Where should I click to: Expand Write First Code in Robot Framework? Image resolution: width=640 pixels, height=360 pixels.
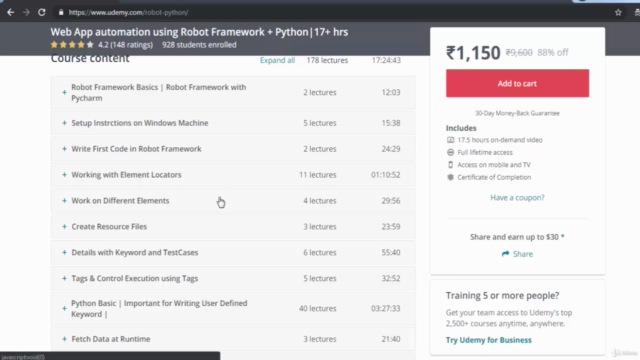point(233,149)
